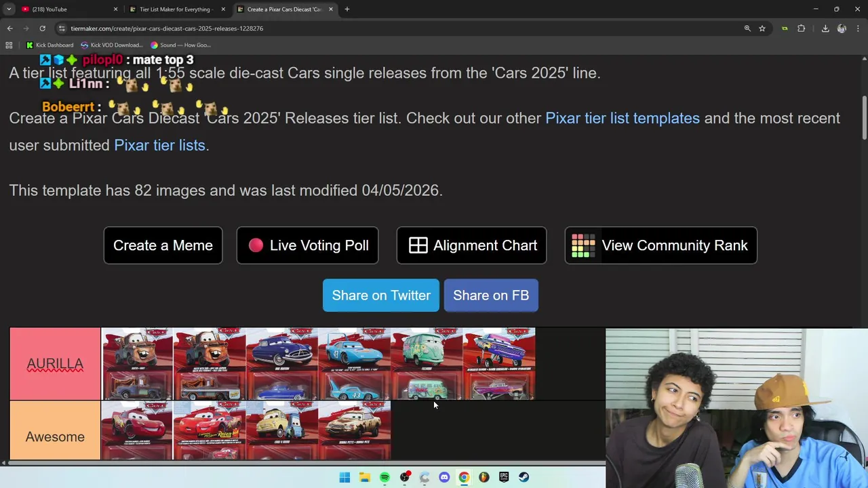The image size is (868, 488).
Task: Open Steam from the taskbar
Action: click(x=524, y=477)
